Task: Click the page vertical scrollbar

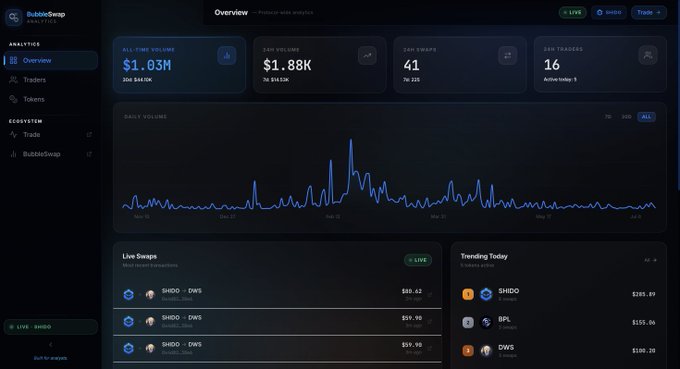Action: (678, 95)
